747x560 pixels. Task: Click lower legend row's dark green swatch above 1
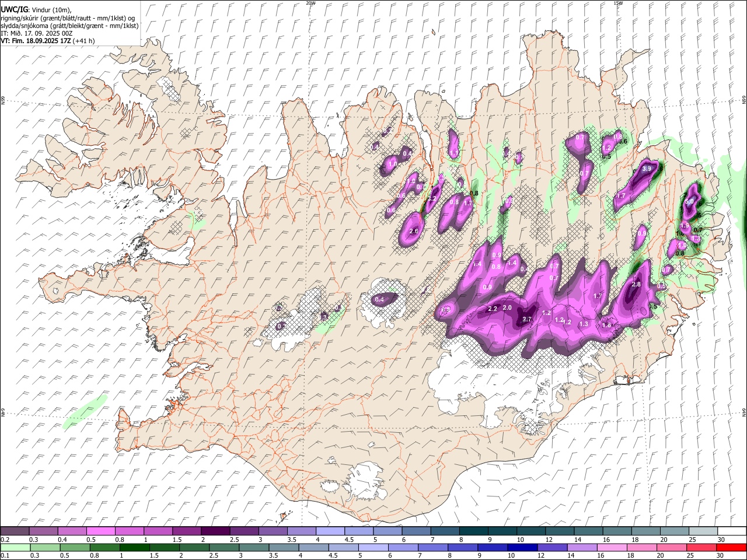(x=135, y=547)
